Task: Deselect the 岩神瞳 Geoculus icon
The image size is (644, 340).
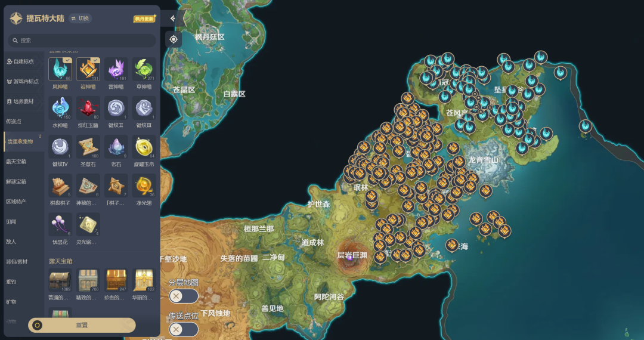Action: tap(88, 69)
